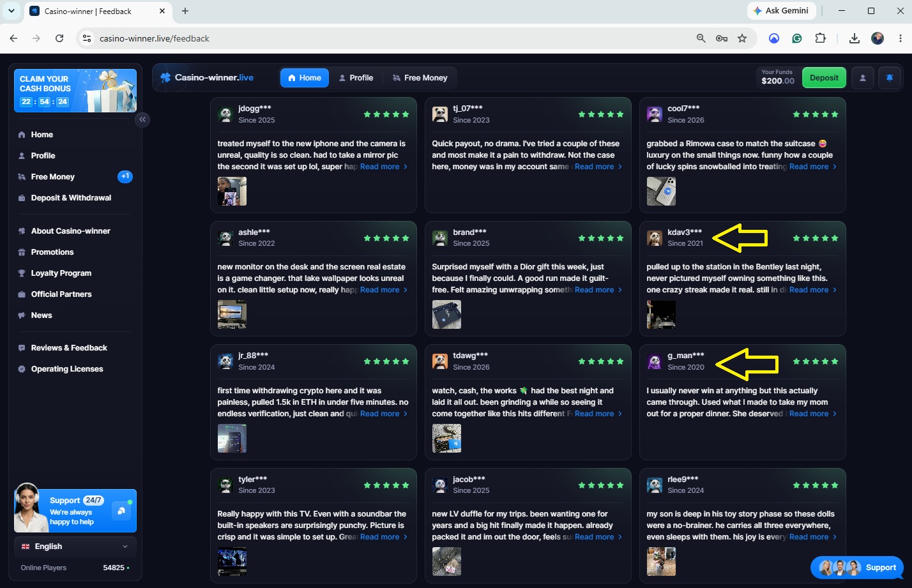912x588 pixels.
Task: Read more of kdav3's review
Action: point(813,290)
